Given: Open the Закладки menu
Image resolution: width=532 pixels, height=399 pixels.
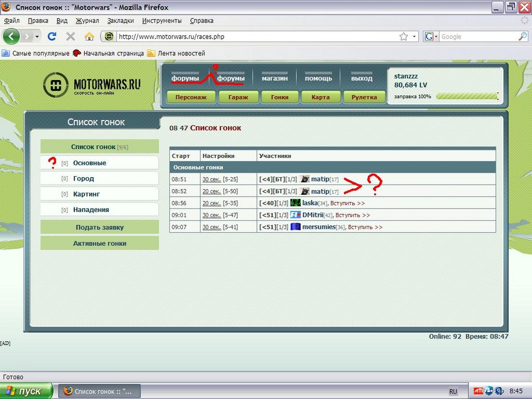Looking at the screenshot, I should click(x=121, y=21).
